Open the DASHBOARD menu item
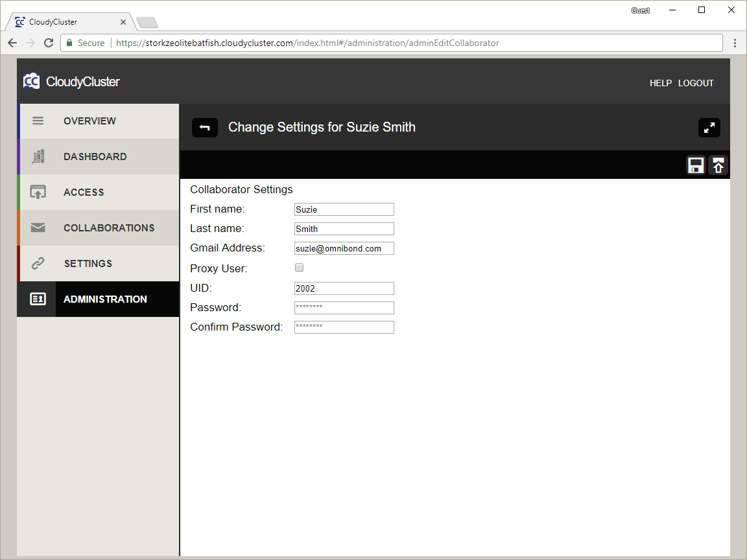 (x=99, y=157)
